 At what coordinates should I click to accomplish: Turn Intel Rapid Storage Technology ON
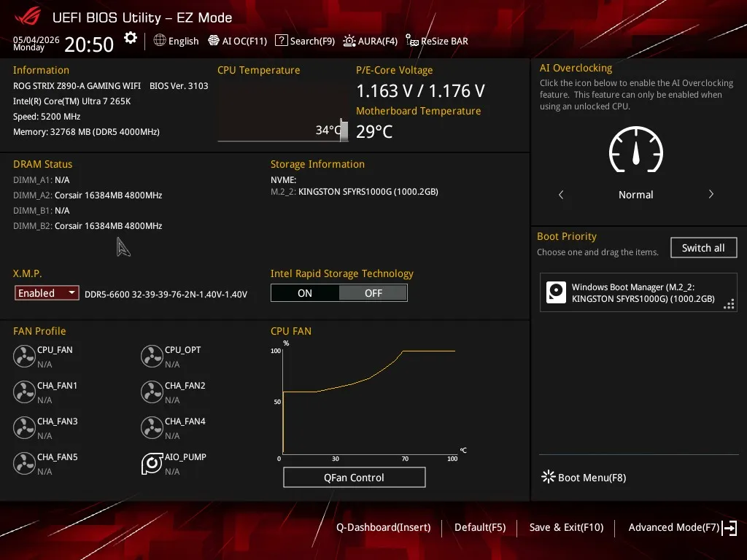[x=305, y=293]
